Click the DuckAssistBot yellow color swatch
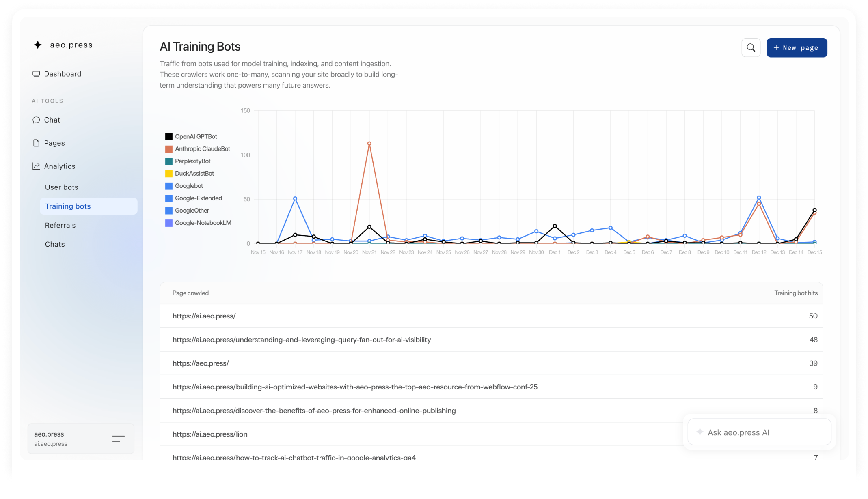The width and height of the screenshot is (868, 499). [x=169, y=174]
